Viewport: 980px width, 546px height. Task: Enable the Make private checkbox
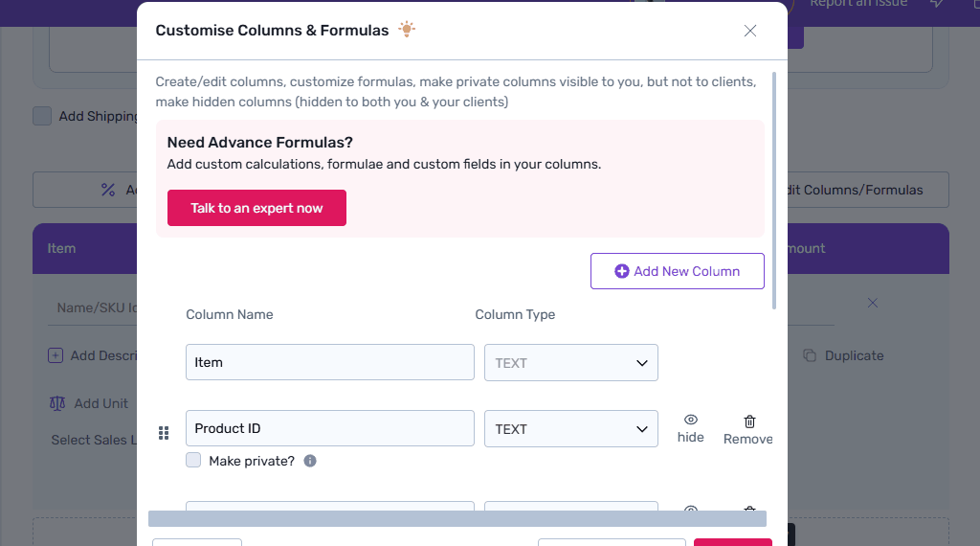[193, 461]
